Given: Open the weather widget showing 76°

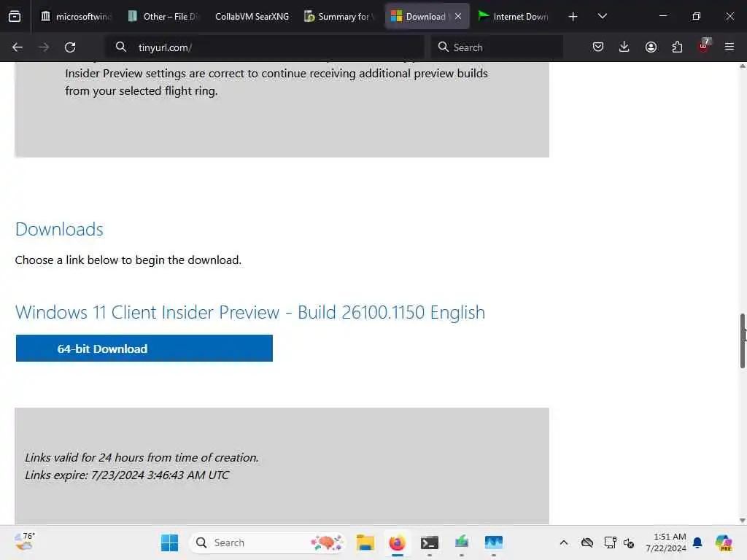Looking at the screenshot, I should [25, 542].
